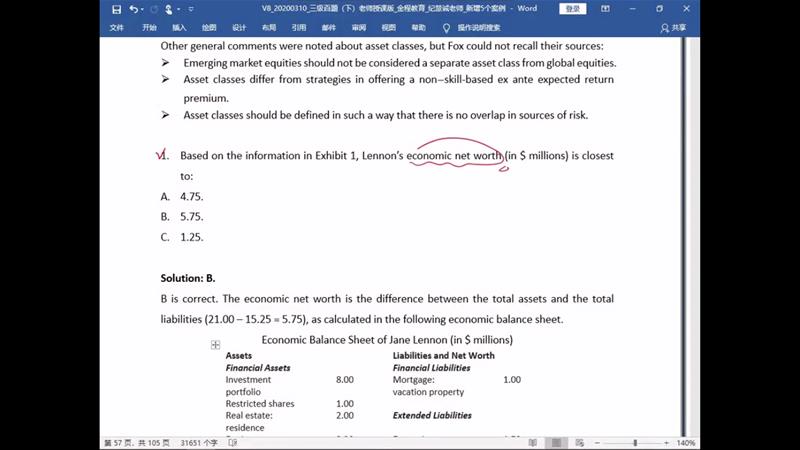Viewport: 800px width, 450px height.
Task: Open the 文件 (File) menu tab
Action: point(117,28)
